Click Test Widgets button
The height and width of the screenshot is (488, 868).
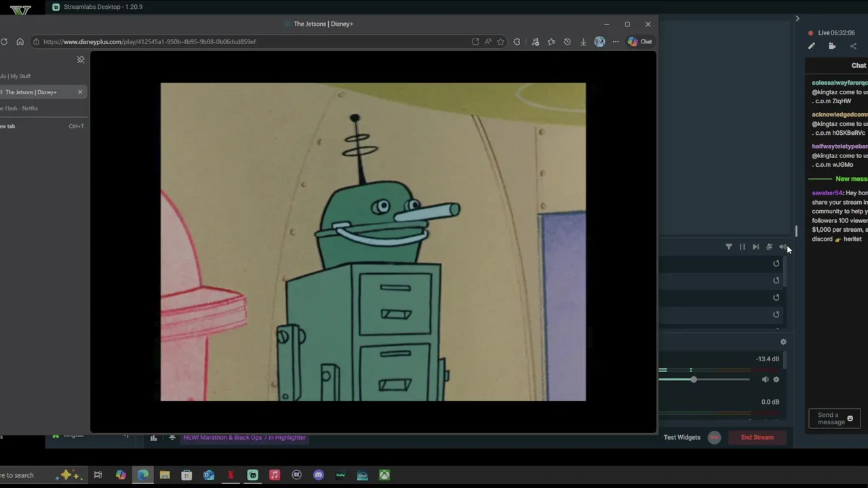click(x=682, y=438)
